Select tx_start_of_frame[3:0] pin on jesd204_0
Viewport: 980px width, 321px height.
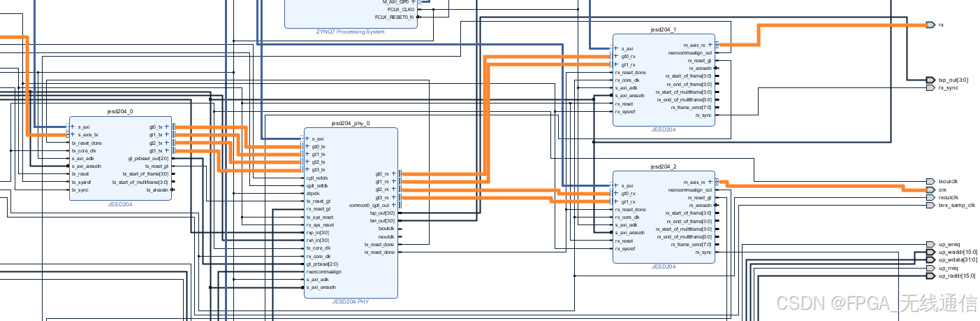tap(145, 174)
